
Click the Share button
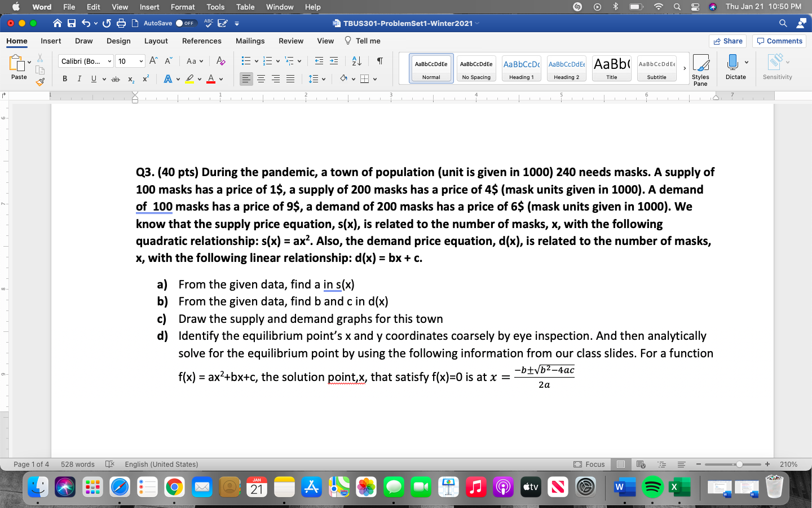tap(727, 41)
